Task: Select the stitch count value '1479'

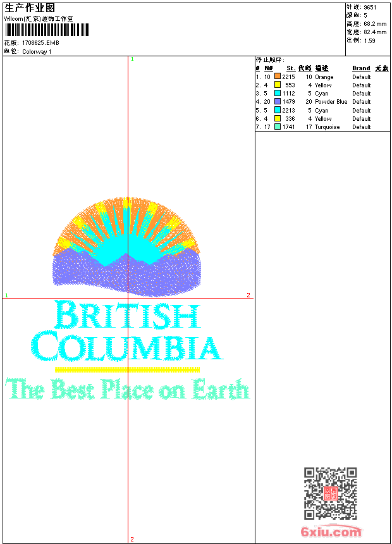Action: pos(288,102)
